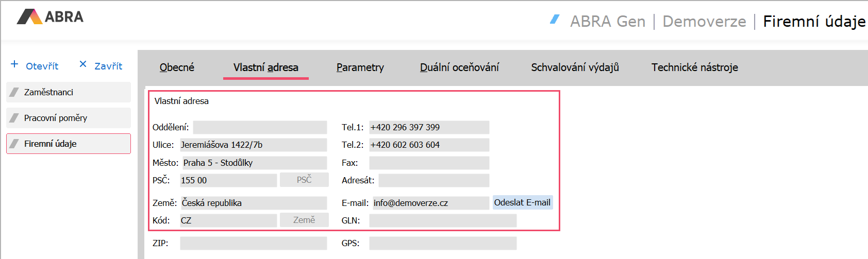Go to Schvalování výdajů tab

click(x=575, y=67)
